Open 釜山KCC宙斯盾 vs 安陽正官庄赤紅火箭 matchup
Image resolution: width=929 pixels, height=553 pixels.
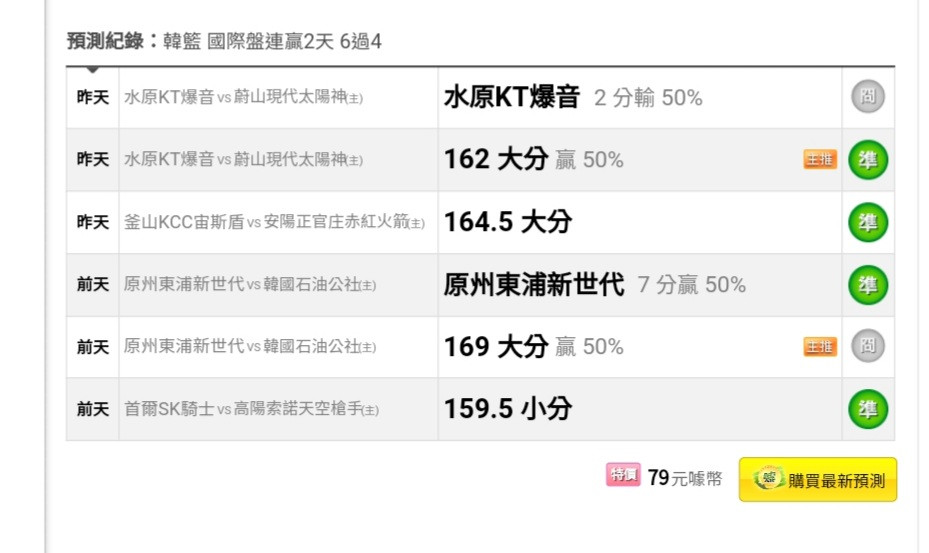pos(274,222)
